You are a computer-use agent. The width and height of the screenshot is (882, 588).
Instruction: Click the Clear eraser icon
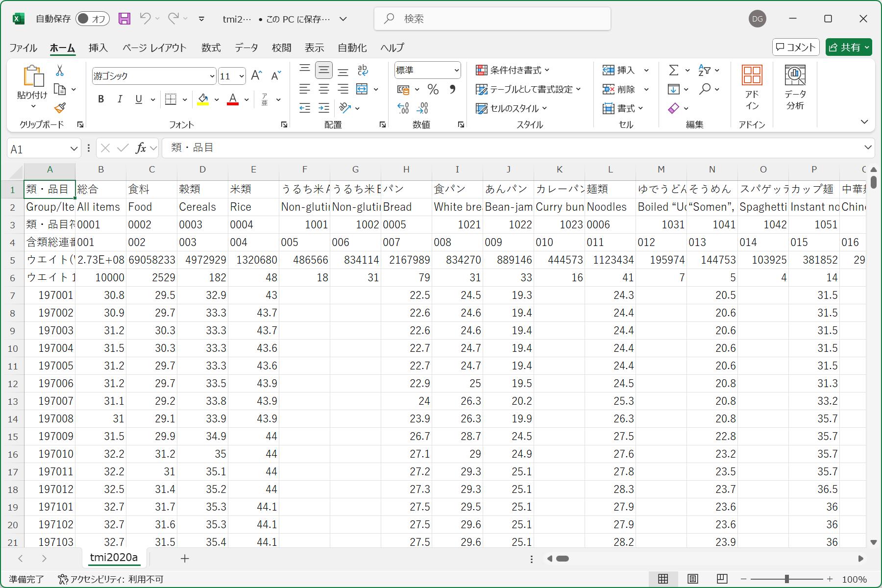coord(674,108)
